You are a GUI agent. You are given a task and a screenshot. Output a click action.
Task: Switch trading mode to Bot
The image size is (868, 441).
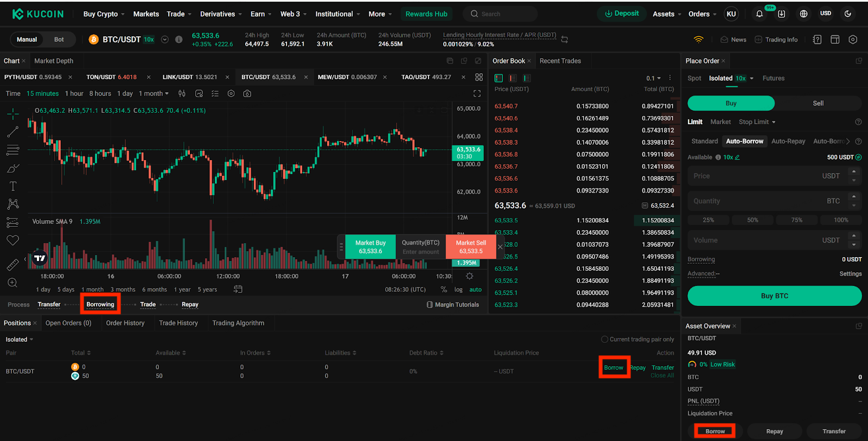[x=59, y=40]
